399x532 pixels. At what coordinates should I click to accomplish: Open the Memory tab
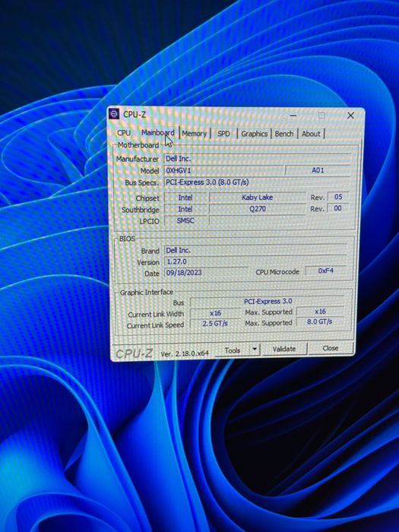pyautogui.click(x=194, y=134)
